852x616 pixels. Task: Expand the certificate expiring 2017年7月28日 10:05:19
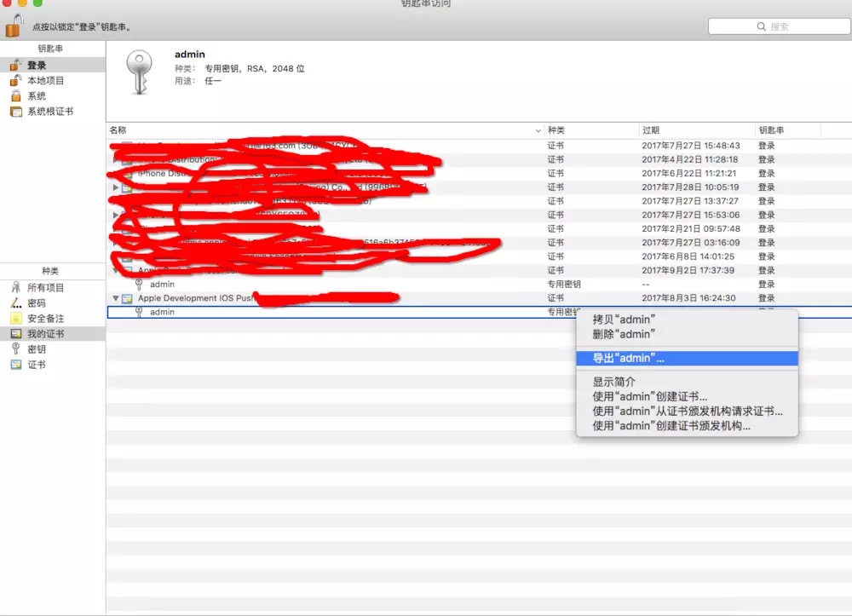115,187
